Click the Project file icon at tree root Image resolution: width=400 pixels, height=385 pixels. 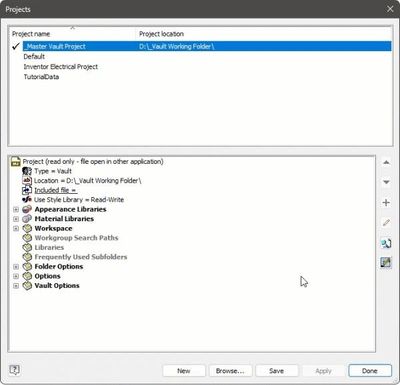point(16,162)
